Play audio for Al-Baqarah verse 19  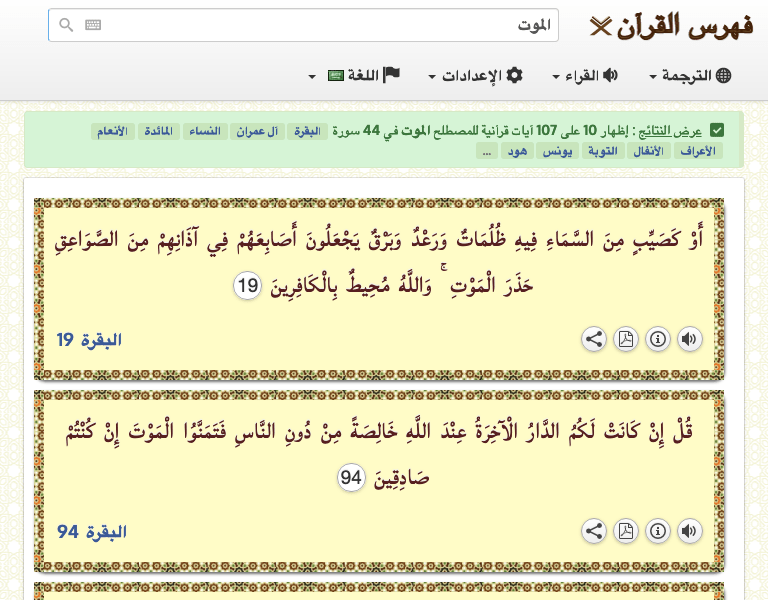click(689, 339)
